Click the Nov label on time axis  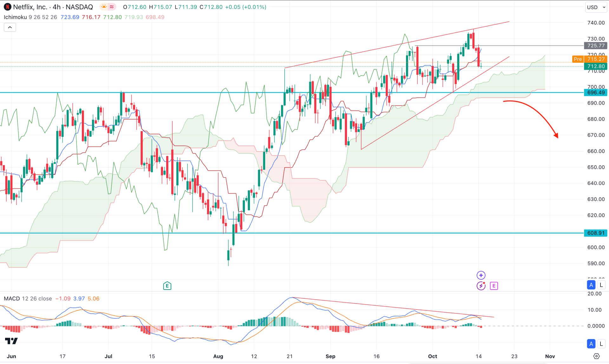550,356
